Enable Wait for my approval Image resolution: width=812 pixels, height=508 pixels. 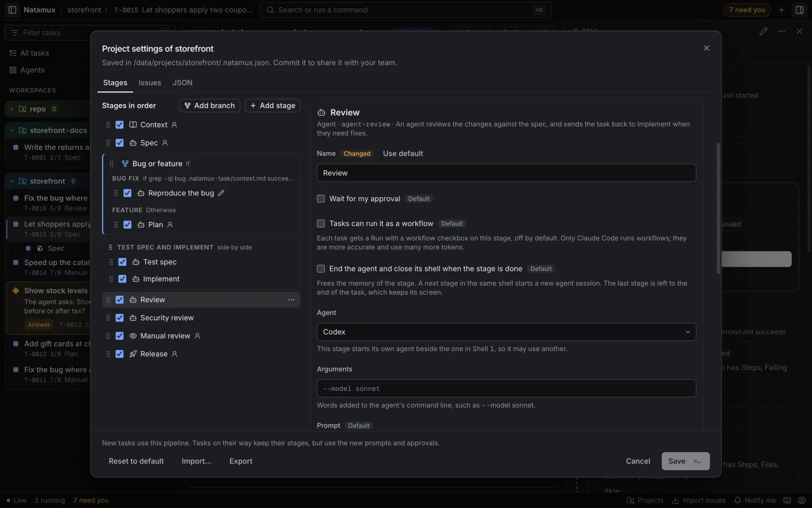tap(321, 199)
